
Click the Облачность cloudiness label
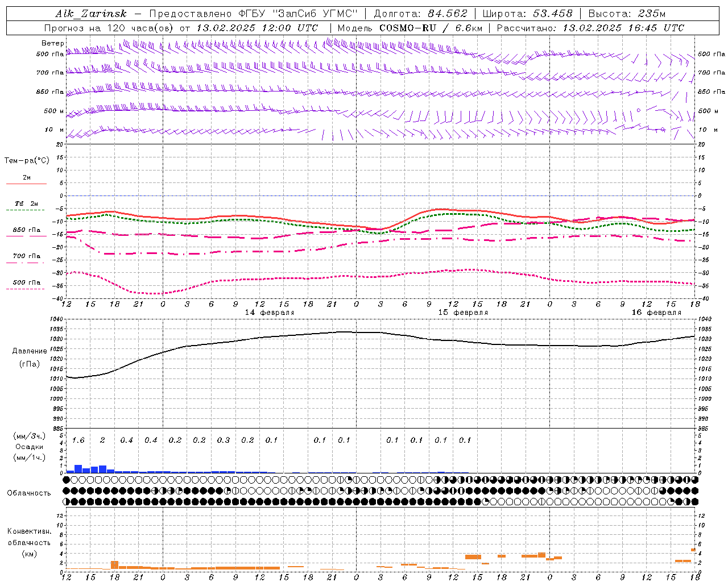click(29, 493)
